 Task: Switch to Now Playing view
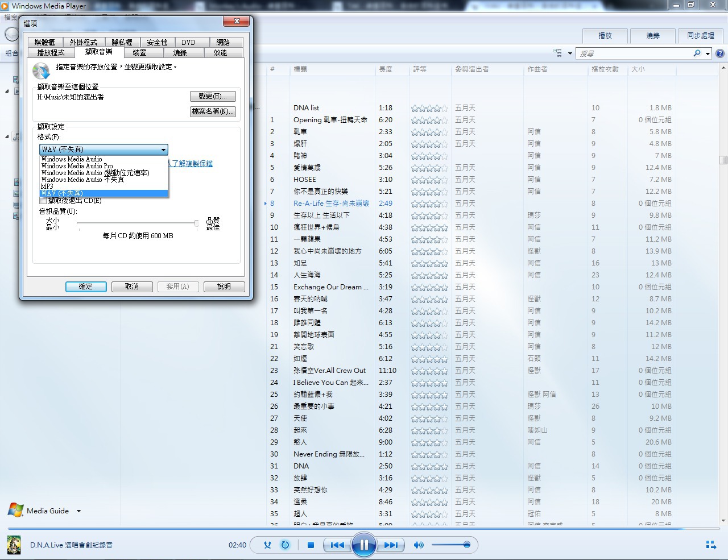[x=711, y=545]
